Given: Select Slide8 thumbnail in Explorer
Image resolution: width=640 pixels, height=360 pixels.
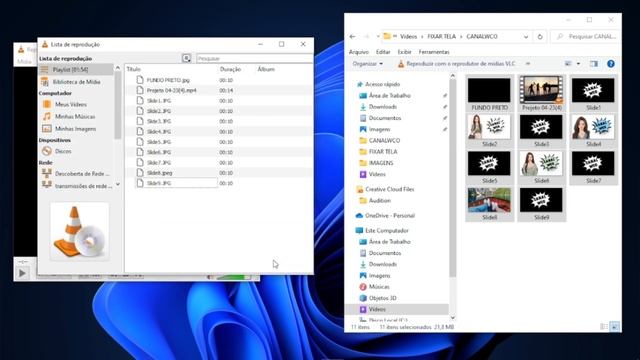Looking at the screenshot, I should (489, 204).
